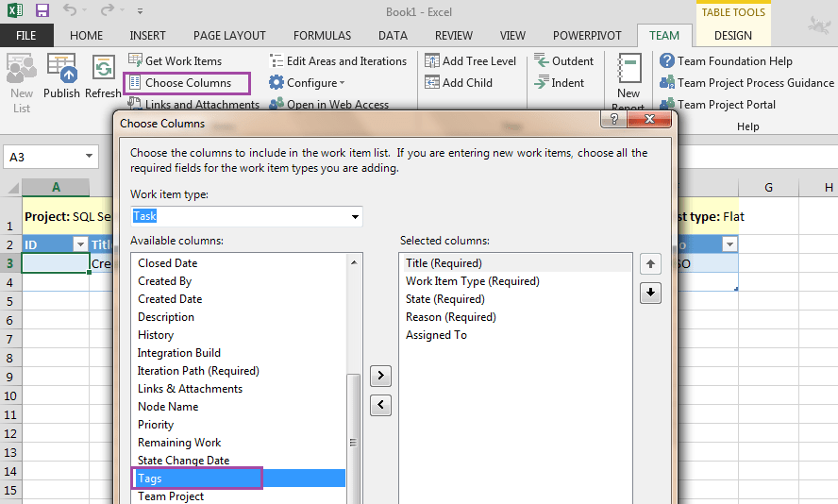
Task: Click Choose Columns in the ribbon
Action: pos(187,83)
